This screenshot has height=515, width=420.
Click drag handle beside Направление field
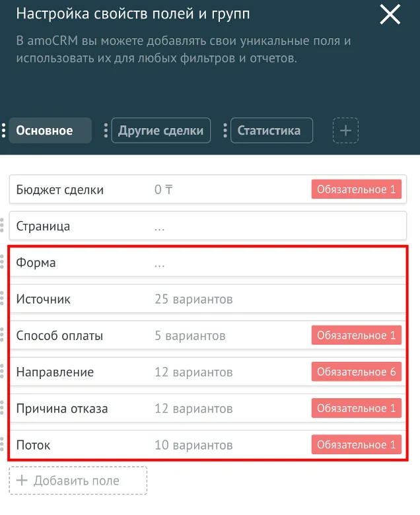coord(2,371)
